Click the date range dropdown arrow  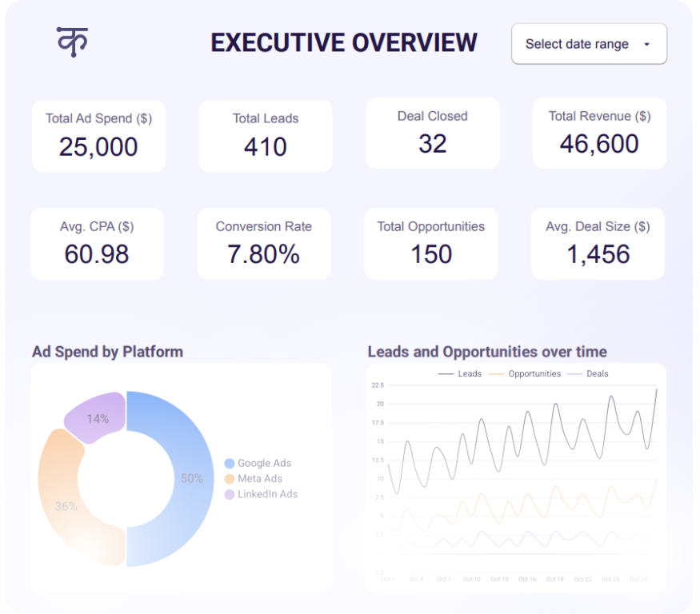(x=646, y=45)
